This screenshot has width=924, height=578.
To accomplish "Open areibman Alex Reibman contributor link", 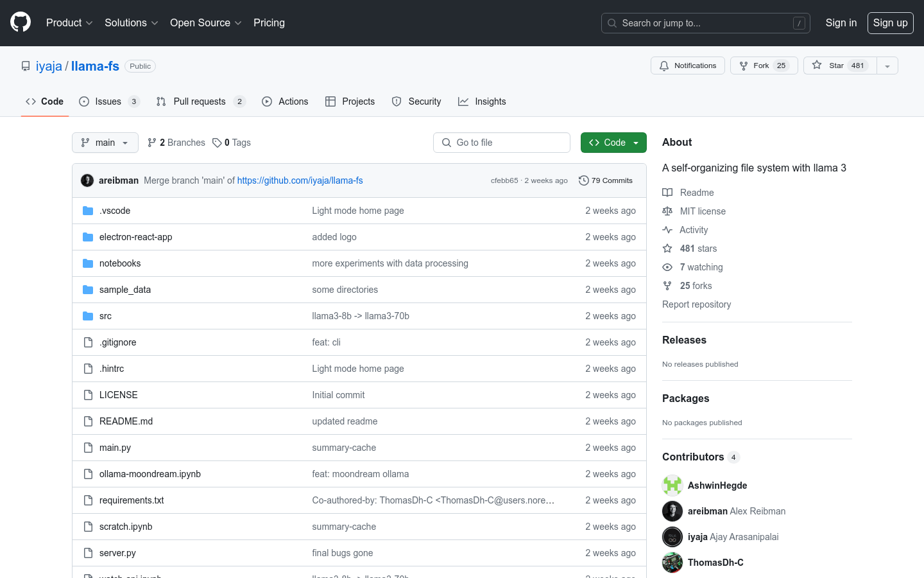I will click(737, 511).
